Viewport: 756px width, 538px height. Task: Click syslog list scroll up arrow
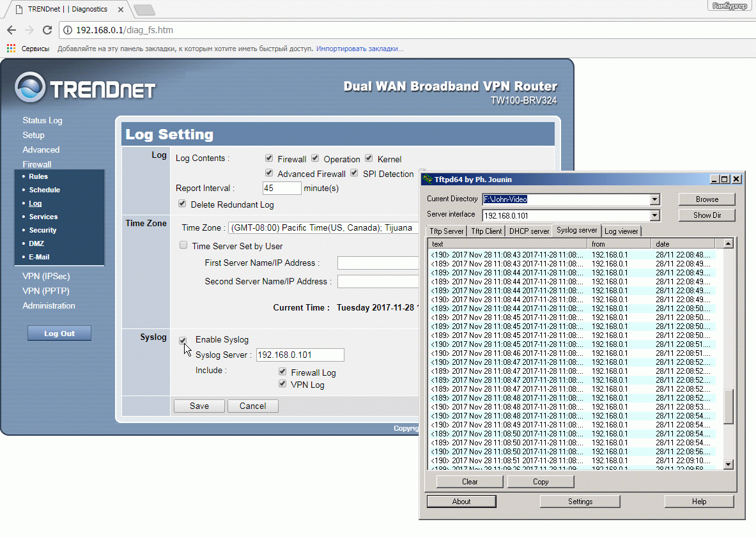coord(728,243)
